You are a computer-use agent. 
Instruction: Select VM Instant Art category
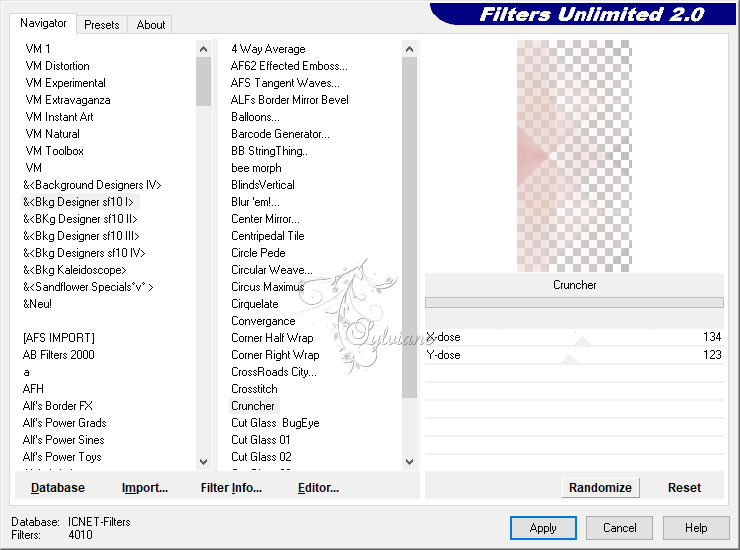(59, 117)
